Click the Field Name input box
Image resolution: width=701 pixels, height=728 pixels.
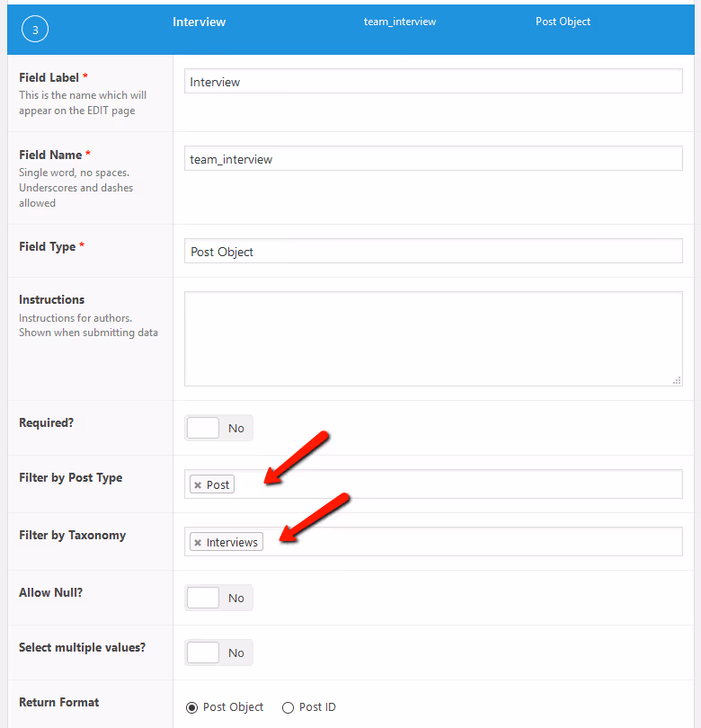point(433,158)
